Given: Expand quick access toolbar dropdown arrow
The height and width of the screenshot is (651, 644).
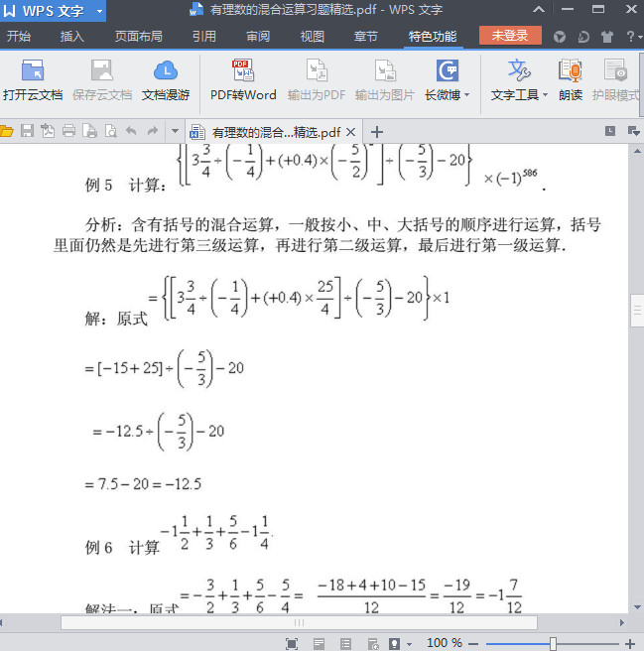Looking at the screenshot, I should coord(175,131).
